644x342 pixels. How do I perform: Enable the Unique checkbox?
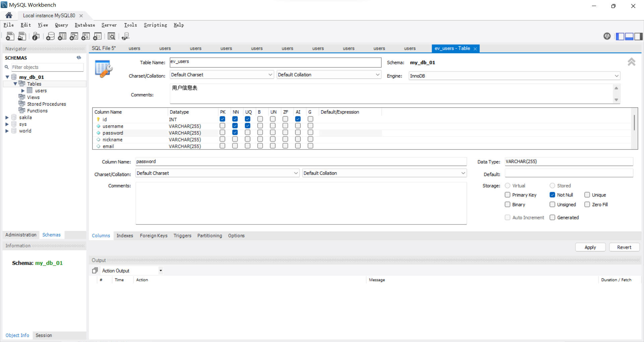(x=587, y=195)
